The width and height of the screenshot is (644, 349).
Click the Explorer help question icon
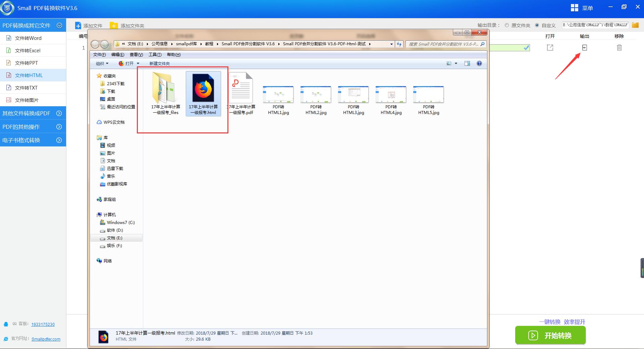[x=479, y=63]
